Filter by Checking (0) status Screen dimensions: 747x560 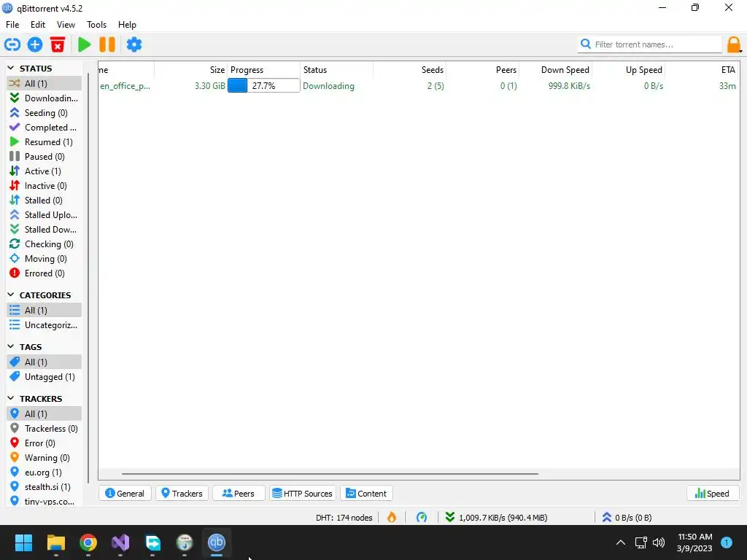(x=44, y=244)
